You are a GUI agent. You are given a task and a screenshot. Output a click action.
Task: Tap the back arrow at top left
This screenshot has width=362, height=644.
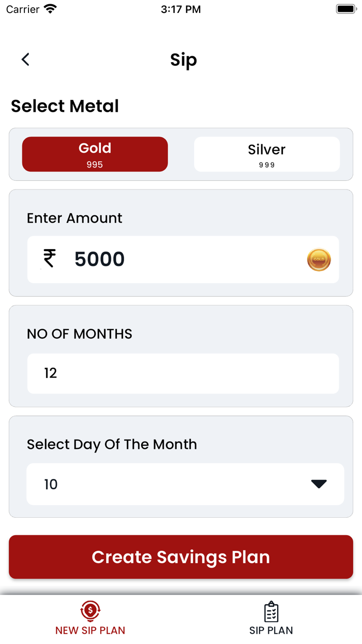coord(25,59)
